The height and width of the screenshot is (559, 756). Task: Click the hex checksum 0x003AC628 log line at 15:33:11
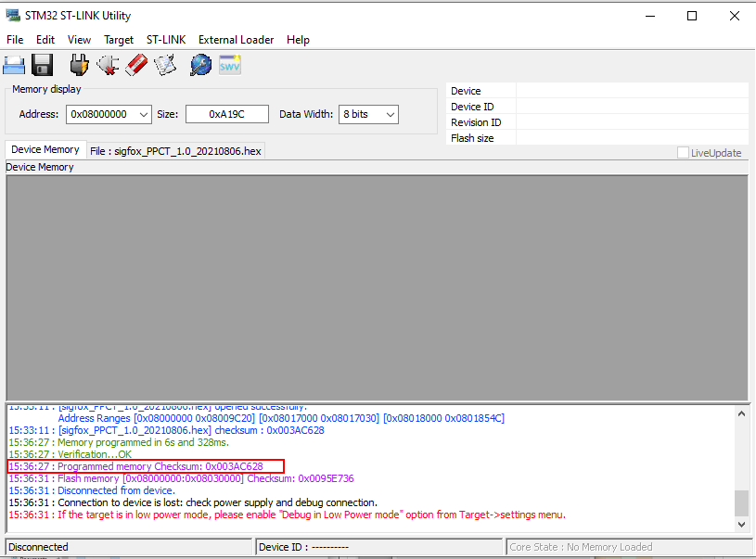166,430
